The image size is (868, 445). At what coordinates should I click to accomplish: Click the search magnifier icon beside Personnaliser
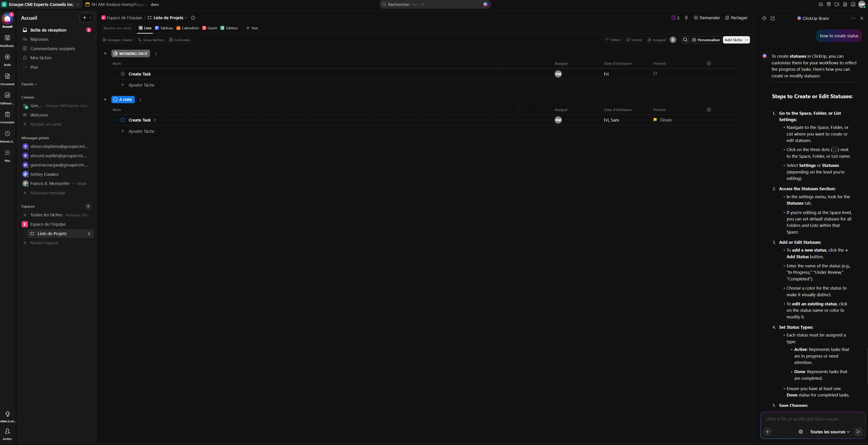pos(685,40)
